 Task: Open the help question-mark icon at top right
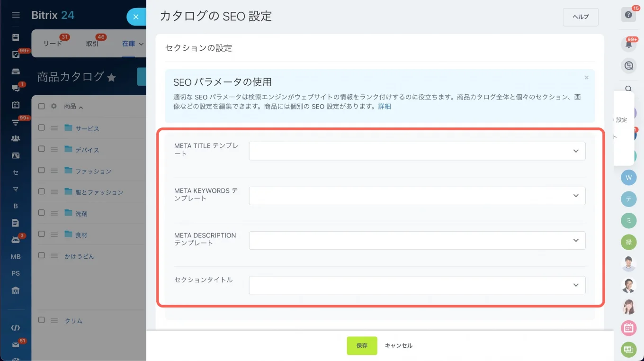(x=628, y=14)
